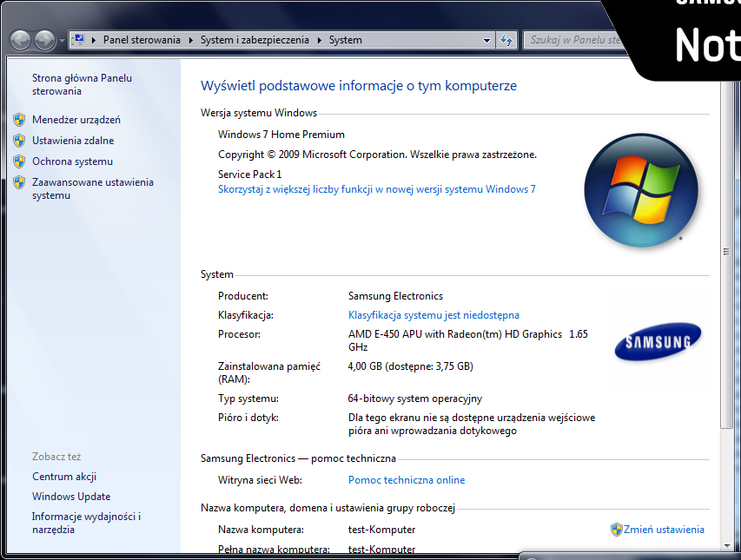Go to System i zabezpieczenia breadcrumb
741x560 pixels.
pos(255,40)
